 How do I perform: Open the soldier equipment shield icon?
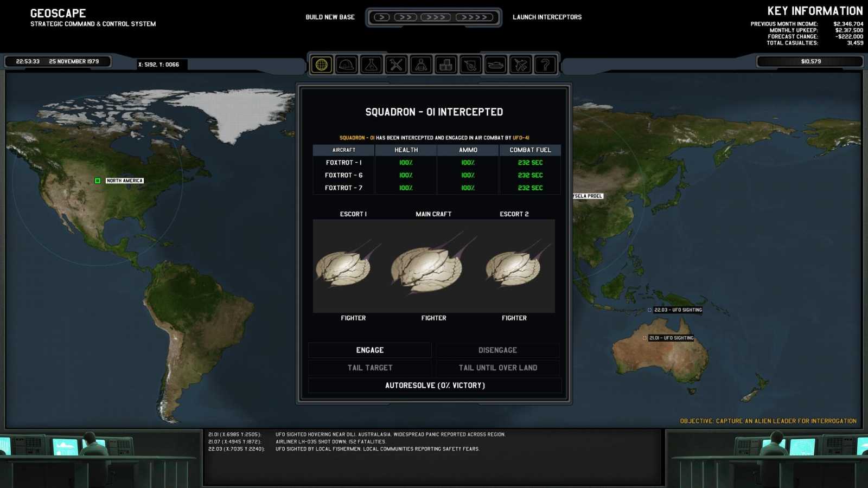[x=471, y=65]
